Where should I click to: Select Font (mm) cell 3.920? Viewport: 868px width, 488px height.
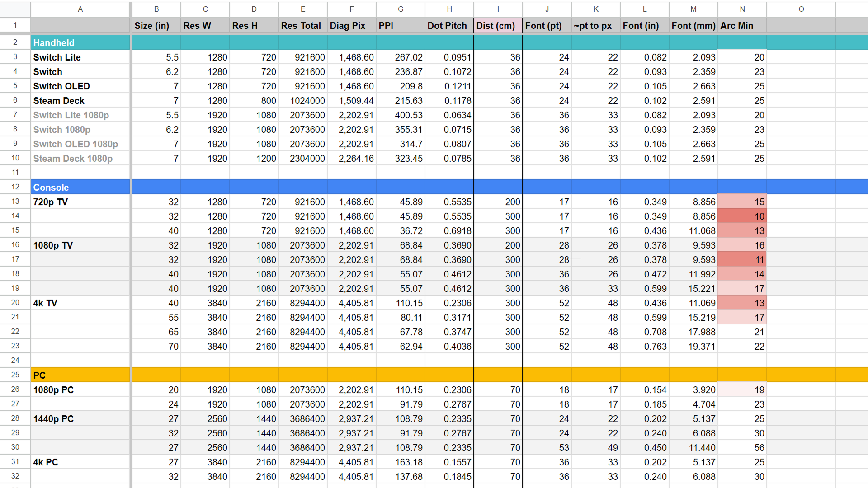(x=693, y=389)
